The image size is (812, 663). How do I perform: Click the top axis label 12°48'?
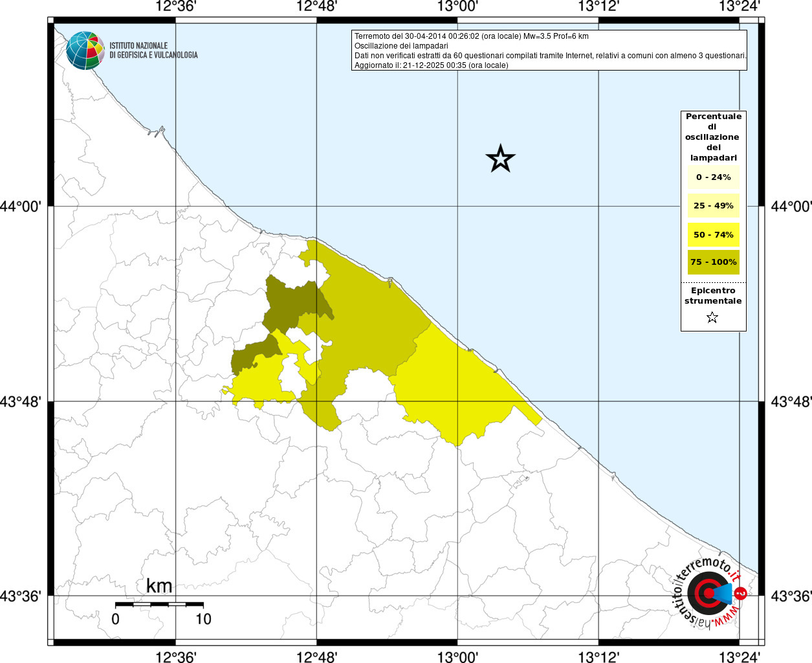click(x=316, y=7)
